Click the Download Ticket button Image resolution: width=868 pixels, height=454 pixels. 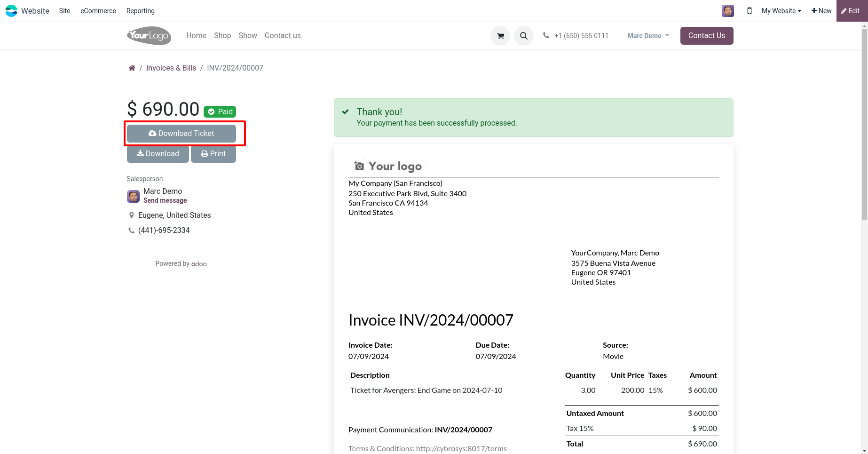(x=181, y=134)
